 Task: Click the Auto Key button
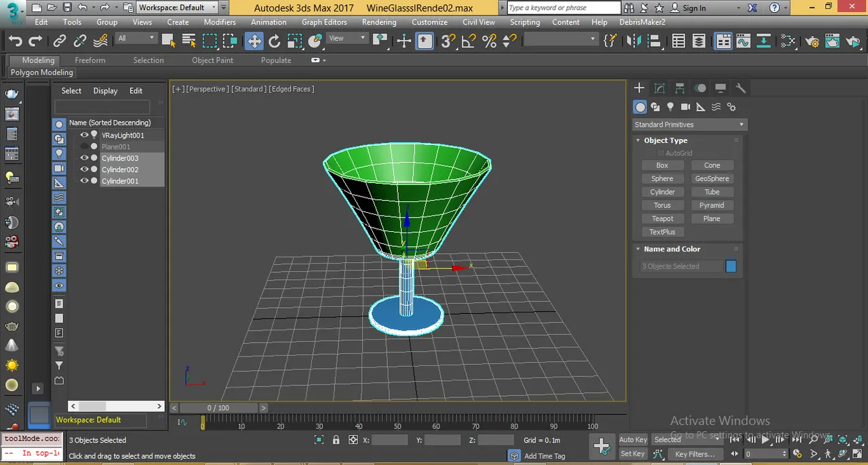click(x=633, y=440)
